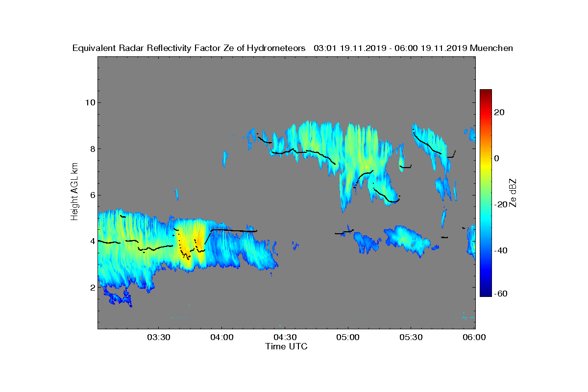This screenshot has width=588, height=392.
Task: Click the 03:30 time tick label
Action: tap(158, 337)
